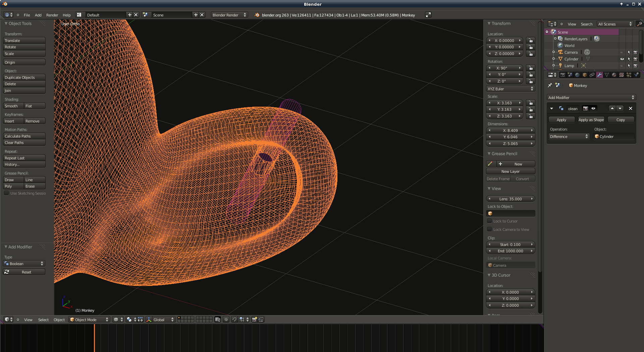Open the Modifiers properties tab (wrench icon)
Screen dimensions: 644x352
[599, 75]
